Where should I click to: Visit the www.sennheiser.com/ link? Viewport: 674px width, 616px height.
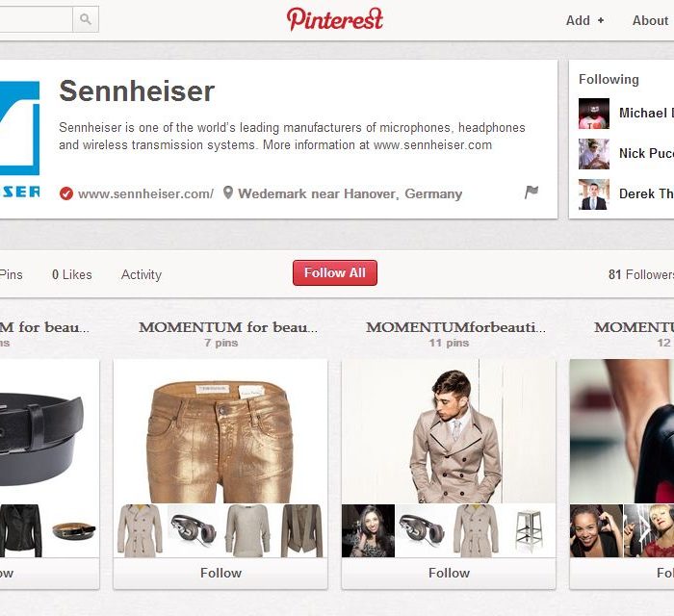[x=145, y=194]
